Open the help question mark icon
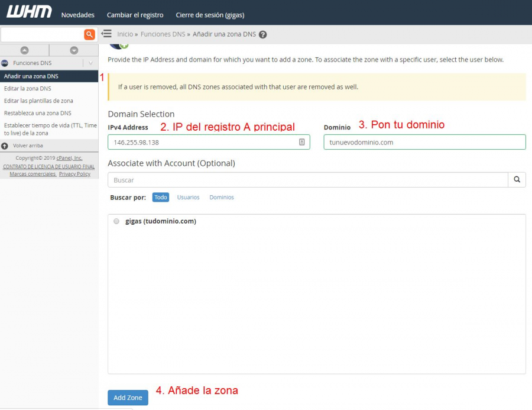532x410 pixels. tap(263, 34)
